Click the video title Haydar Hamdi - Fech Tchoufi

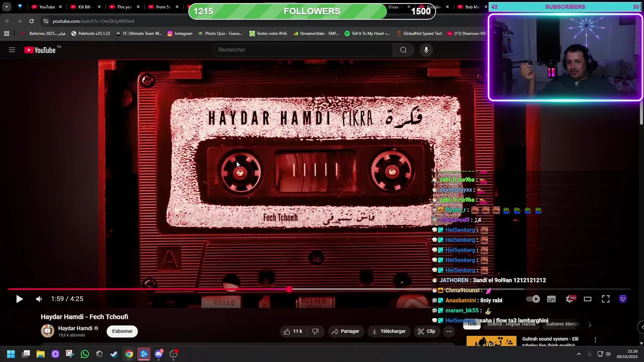click(x=85, y=317)
